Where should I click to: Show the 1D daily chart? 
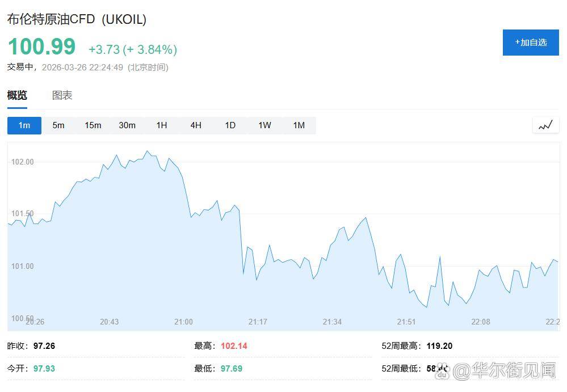point(230,125)
